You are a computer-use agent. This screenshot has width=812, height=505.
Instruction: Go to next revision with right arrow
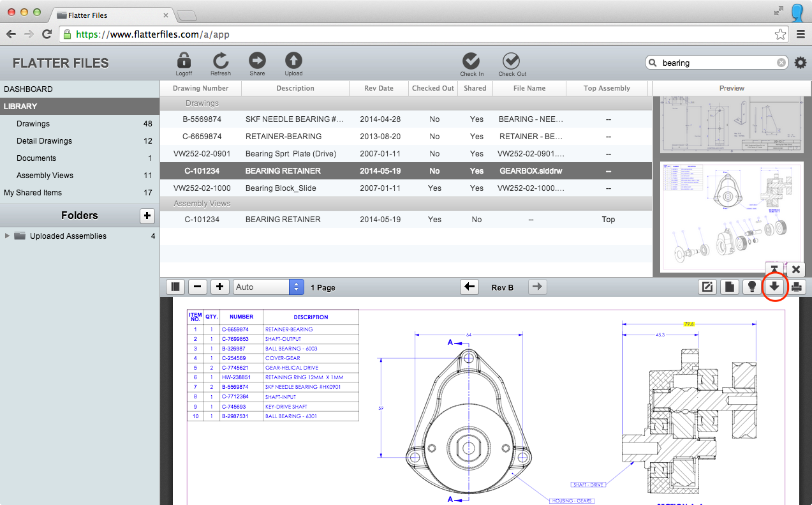point(537,287)
